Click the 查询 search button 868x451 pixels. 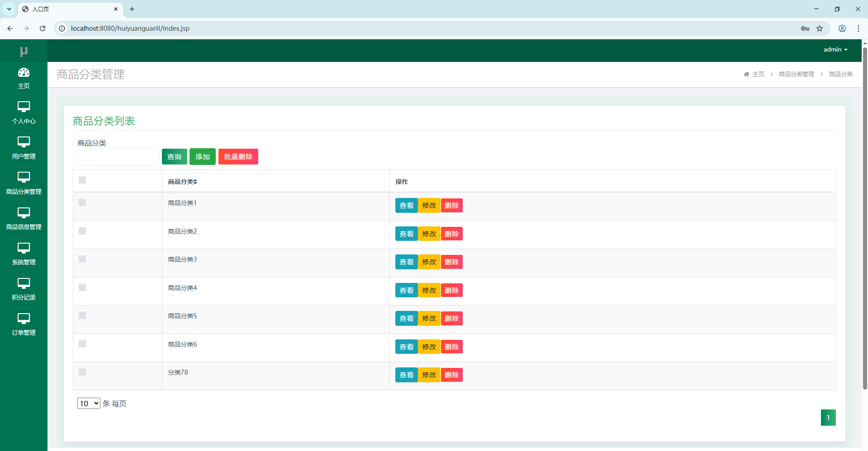tap(174, 157)
